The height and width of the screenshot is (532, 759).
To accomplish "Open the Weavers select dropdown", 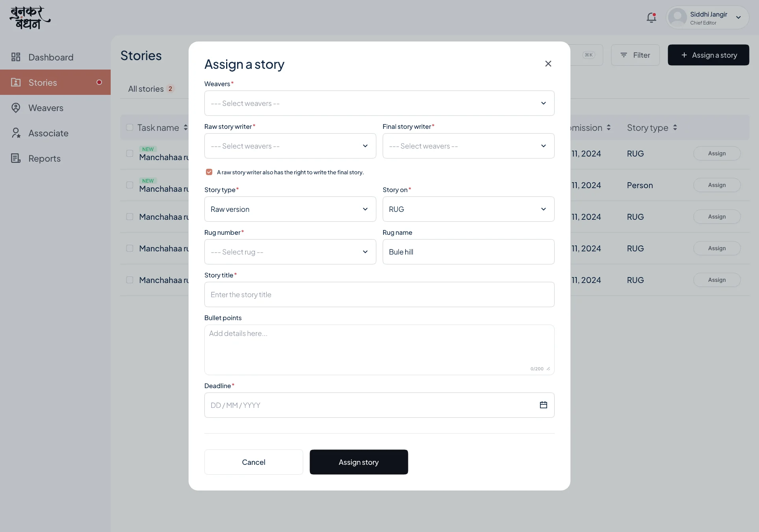I will (379, 103).
